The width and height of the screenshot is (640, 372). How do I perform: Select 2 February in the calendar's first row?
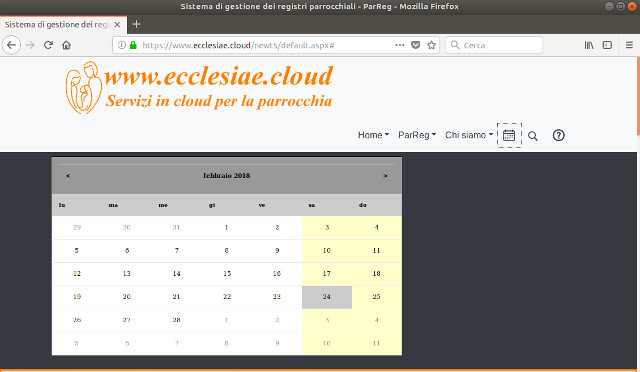[277, 227]
